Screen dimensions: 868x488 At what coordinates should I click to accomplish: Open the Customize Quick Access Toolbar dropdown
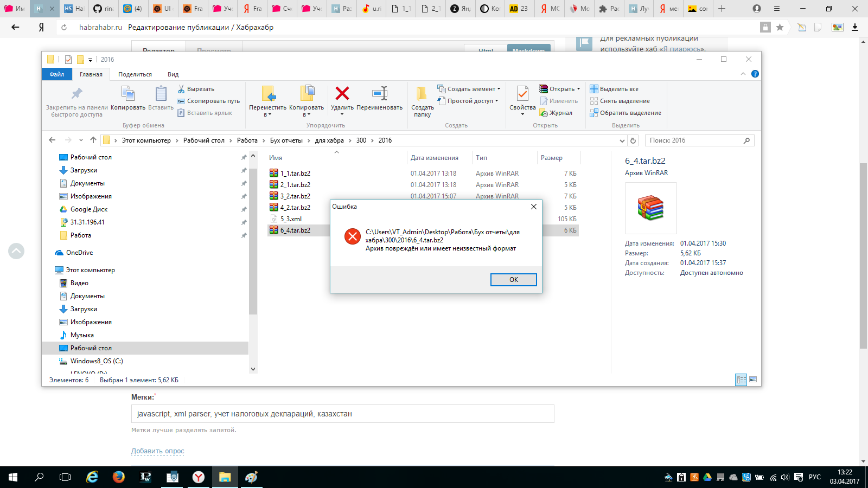90,60
